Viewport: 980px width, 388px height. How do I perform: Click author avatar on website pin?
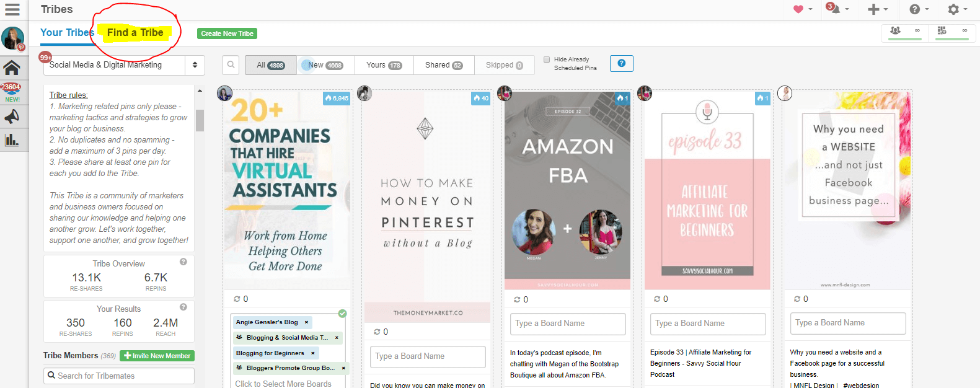[785, 93]
